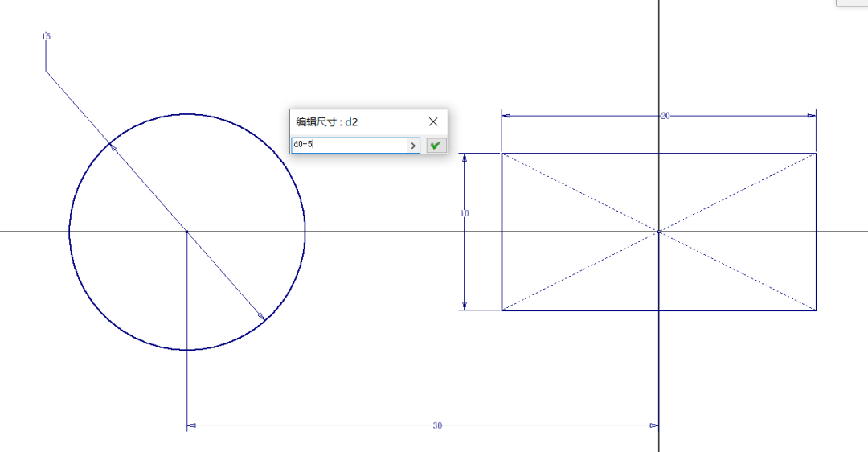Screen dimensions: 868x452
Task: Select the circle center point
Action: pos(187,232)
